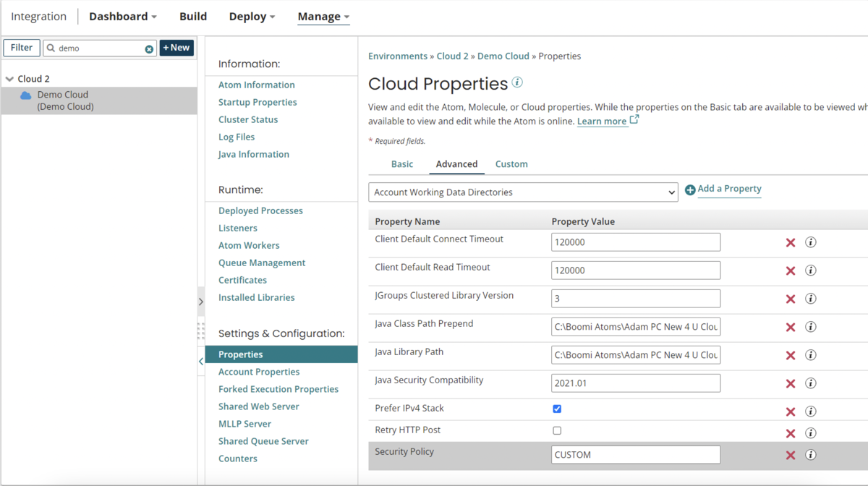Uncheck the Prefer IPv4 Stack checkbox
The width and height of the screenshot is (868, 486).
[556, 408]
